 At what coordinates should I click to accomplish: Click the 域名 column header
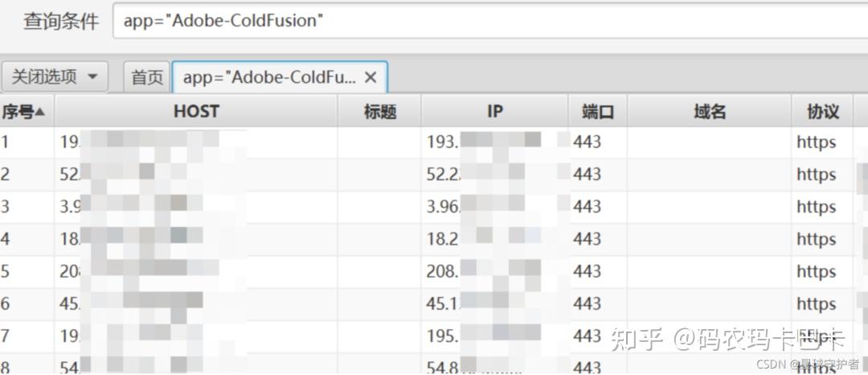tap(709, 112)
